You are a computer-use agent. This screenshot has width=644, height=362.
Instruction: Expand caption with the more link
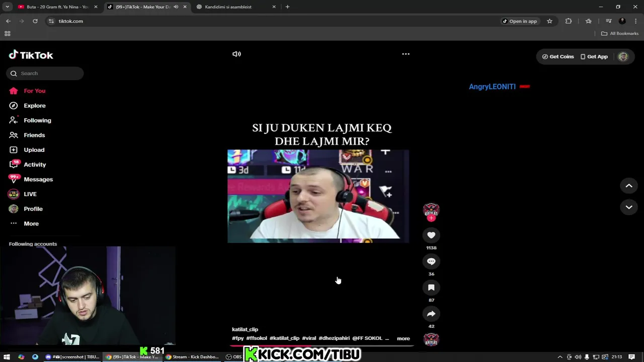[x=403, y=338]
